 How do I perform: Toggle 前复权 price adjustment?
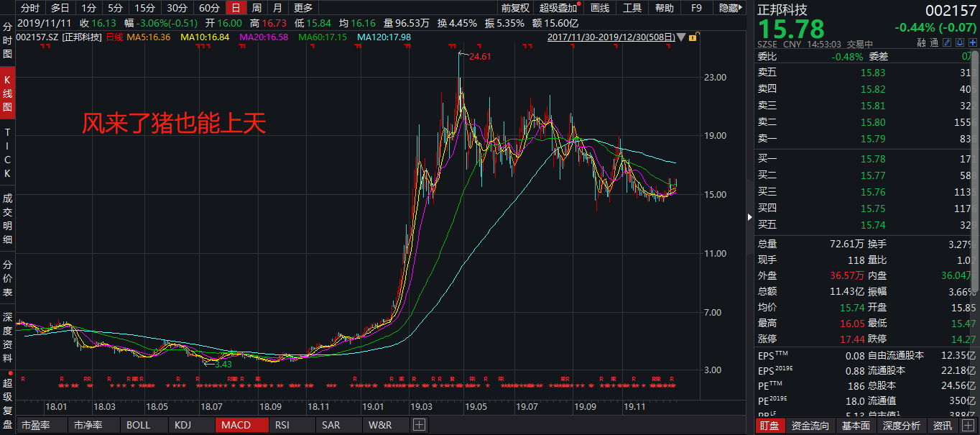click(515, 8)
